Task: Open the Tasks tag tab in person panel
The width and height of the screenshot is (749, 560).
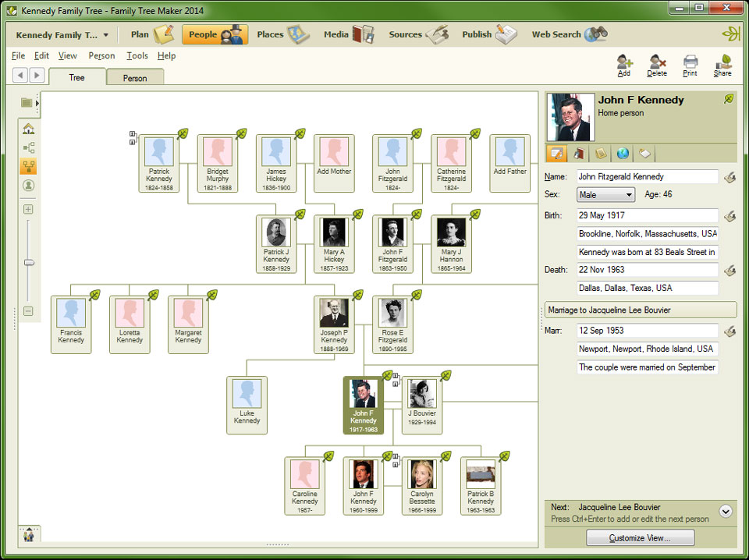Action: tap(644, 154)
